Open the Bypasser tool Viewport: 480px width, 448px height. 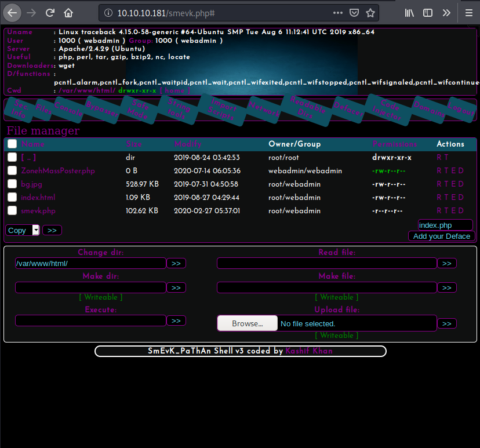click(x=102, y=109)
